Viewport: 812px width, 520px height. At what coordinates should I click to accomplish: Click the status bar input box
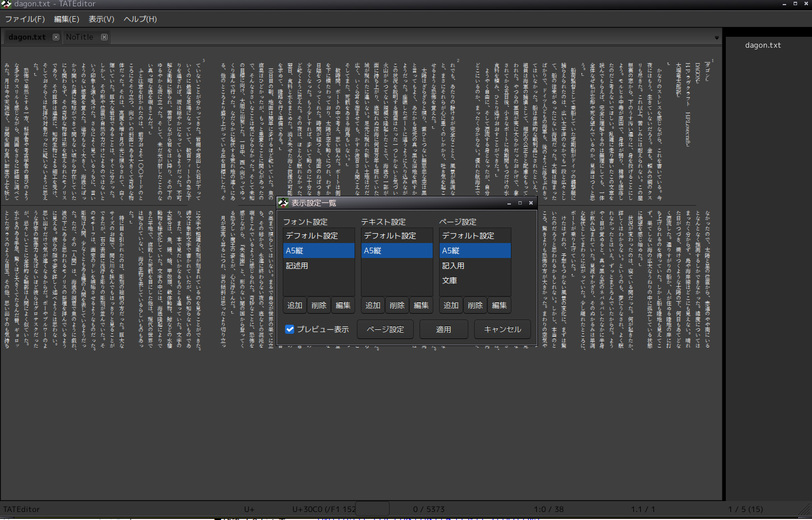[x=372, y=509]
